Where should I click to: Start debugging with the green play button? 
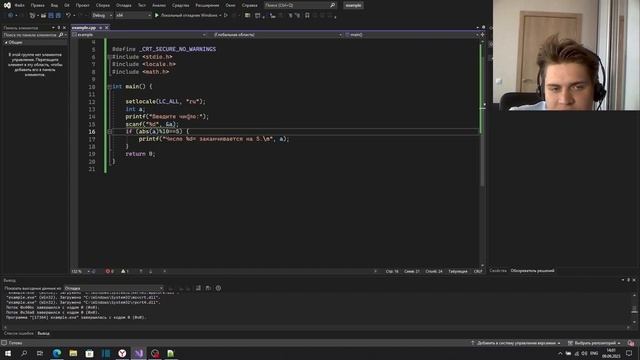pos(157,16)
